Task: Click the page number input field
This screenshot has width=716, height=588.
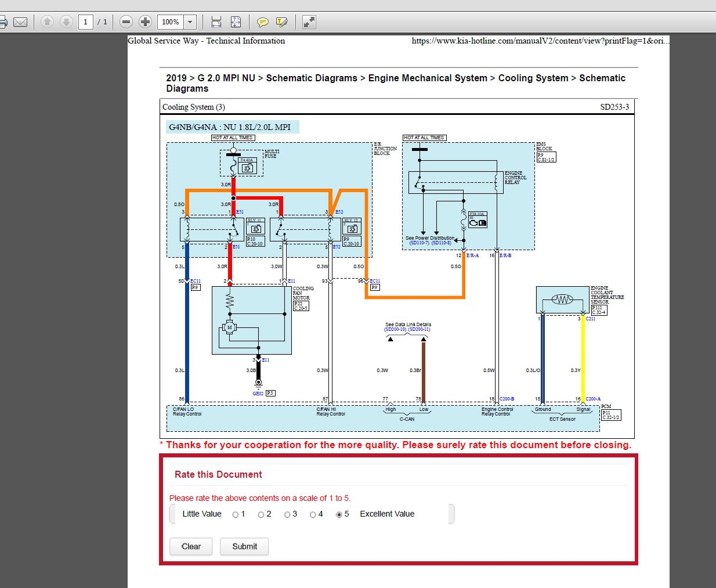Action: tap(85, 22)
